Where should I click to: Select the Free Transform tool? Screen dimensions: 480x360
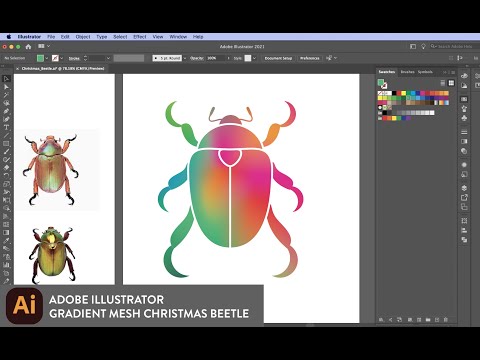click(6, 200)
